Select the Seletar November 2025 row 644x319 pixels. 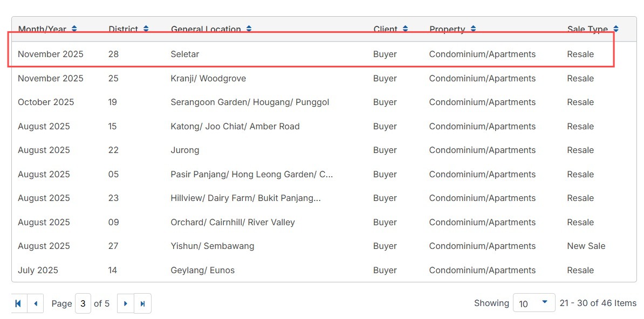click(324, 54)
